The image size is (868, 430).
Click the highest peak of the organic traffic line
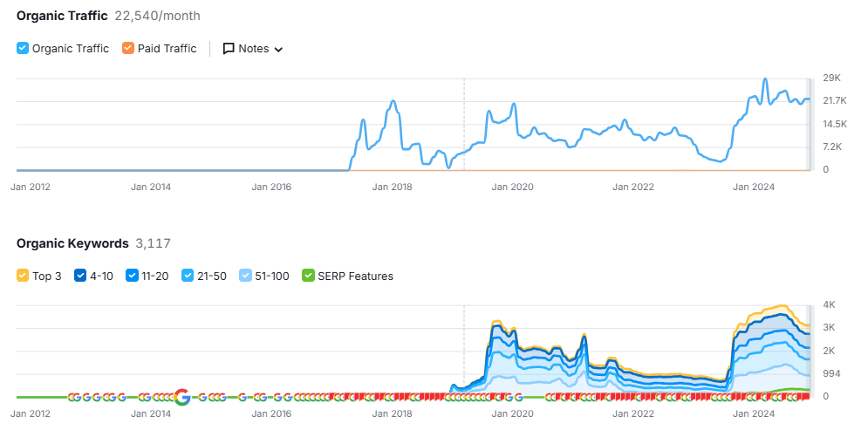point(765,79)
